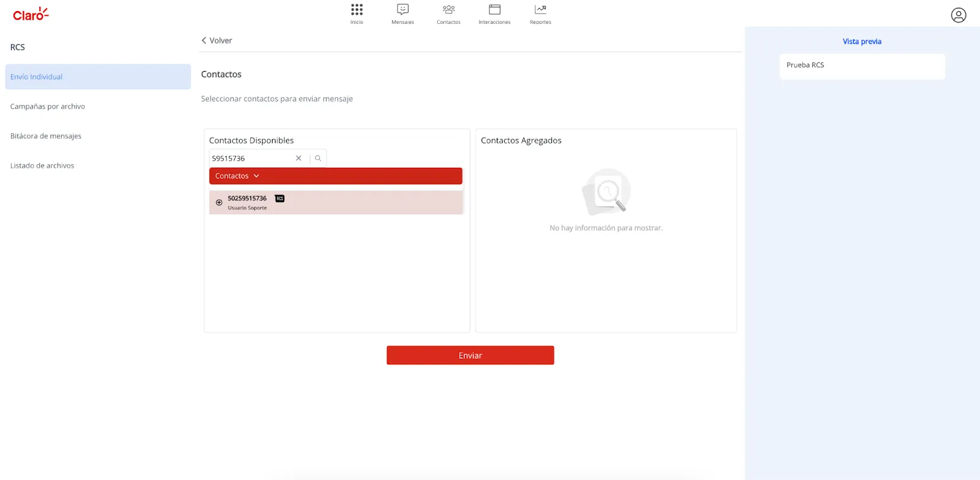This screenshot has width=980, height=480.
Task: Open the user profile avatar icon
Action: click(958, 15)
